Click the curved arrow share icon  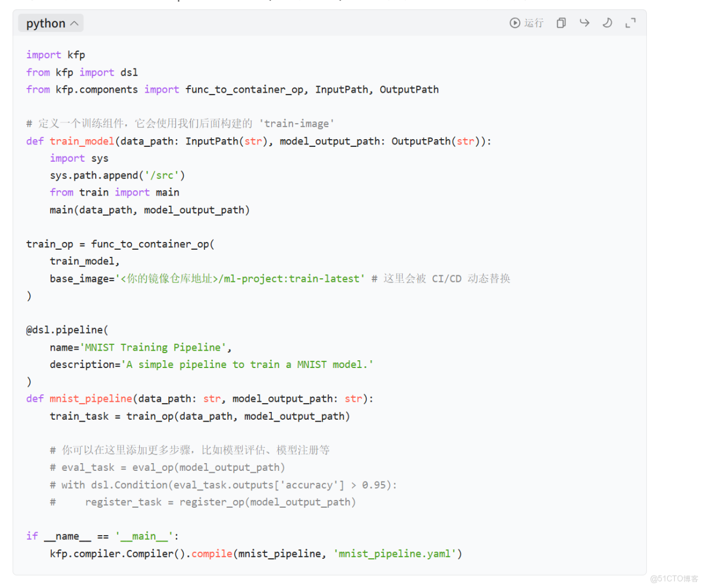(x=584, y=23)
